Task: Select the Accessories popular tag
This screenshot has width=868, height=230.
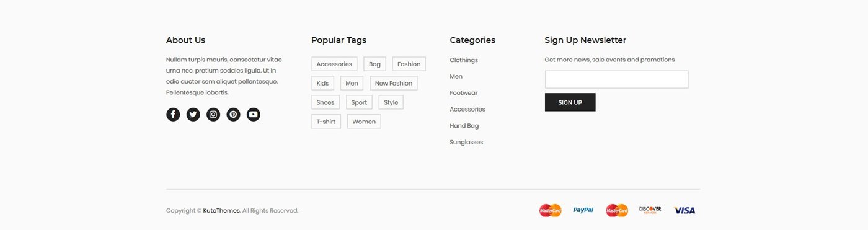Action: pos(334,64)
